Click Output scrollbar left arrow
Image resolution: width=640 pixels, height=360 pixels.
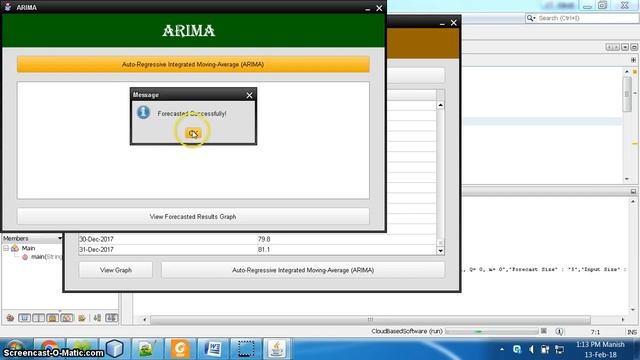click(x=144, y=320)
